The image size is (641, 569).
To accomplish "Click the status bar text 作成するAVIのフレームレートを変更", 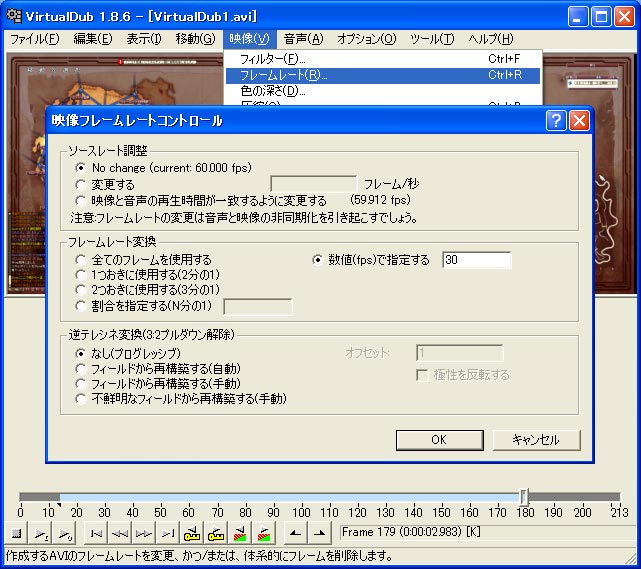I will 199,556.
